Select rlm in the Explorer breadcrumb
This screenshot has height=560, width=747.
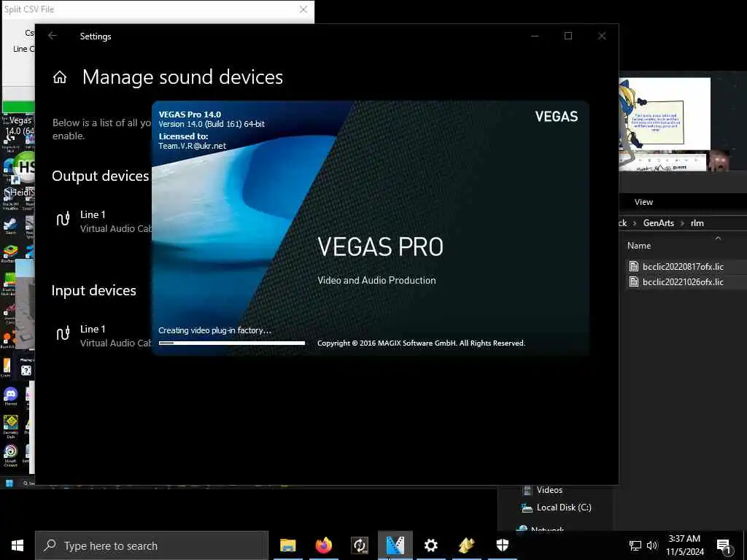[x=697, y=223]
